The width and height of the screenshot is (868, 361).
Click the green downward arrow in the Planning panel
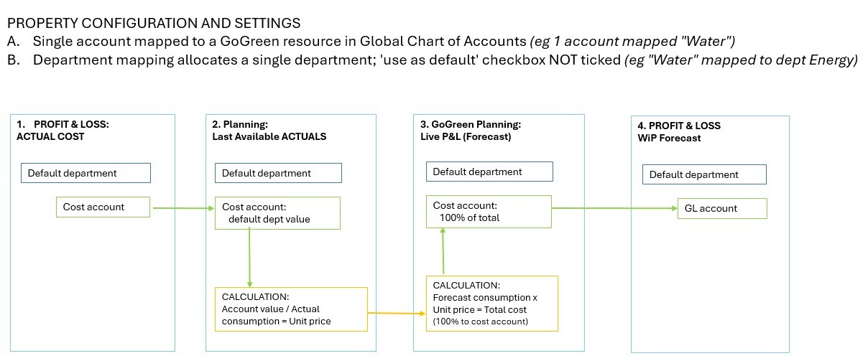coord(249,257)
